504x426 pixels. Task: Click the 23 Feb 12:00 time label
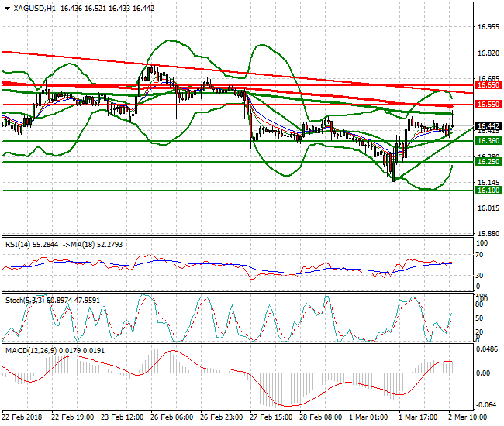(123, 417)
